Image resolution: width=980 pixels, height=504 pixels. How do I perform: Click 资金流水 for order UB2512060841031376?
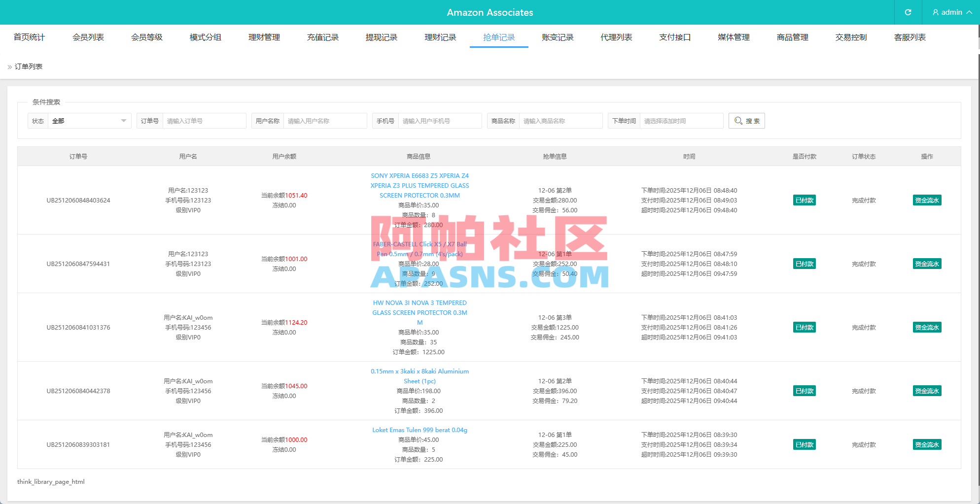point(927,327)
